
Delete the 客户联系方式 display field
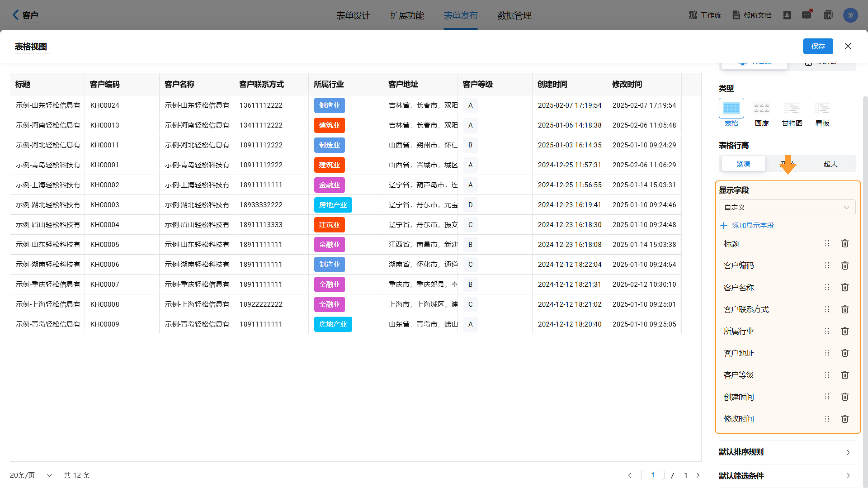845,309
